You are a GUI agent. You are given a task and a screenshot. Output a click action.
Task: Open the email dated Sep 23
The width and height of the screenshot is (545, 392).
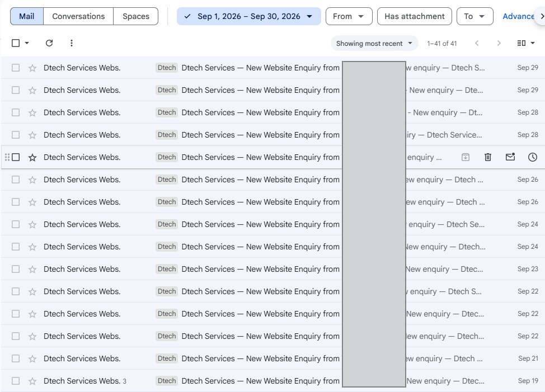click(273, 269)
